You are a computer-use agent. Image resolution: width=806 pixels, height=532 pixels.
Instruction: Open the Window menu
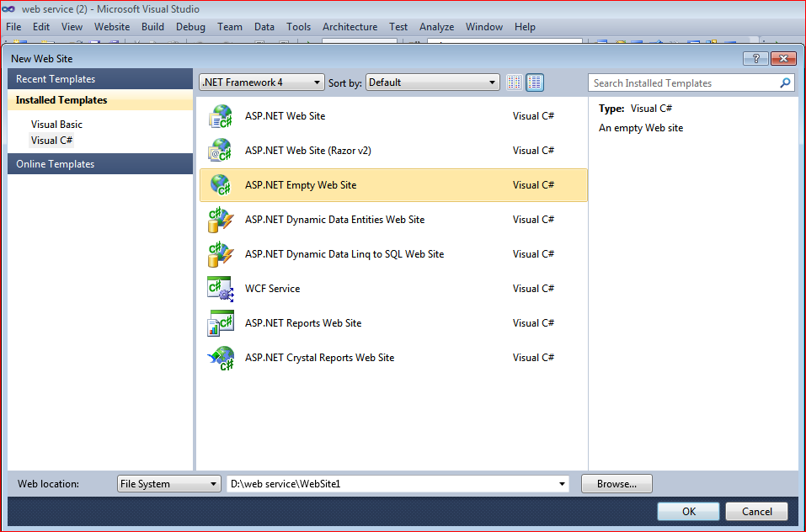tap(484, 27)
